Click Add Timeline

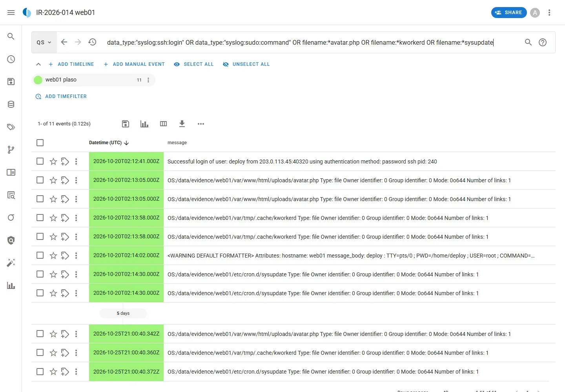[x=71, y=64]
